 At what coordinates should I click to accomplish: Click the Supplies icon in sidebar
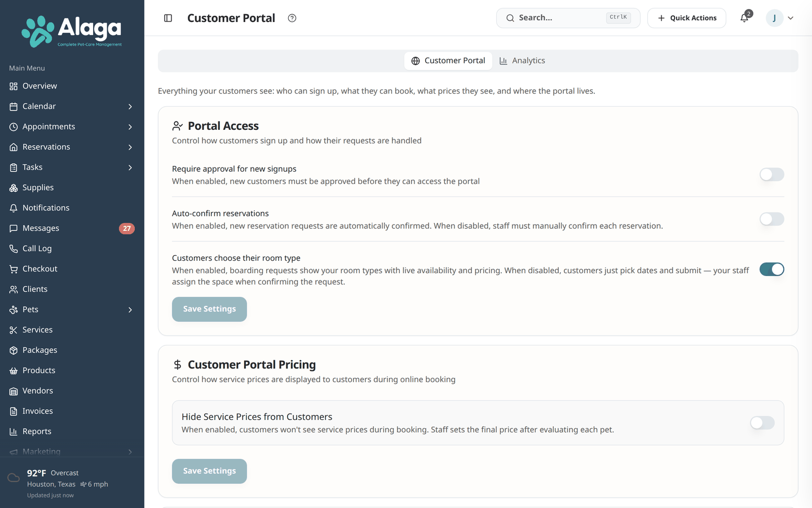(14, 188)
